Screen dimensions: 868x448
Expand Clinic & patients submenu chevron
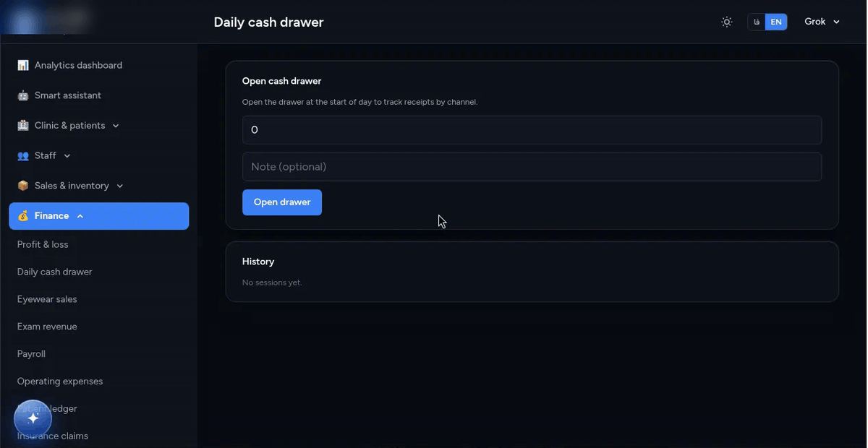pyautogui.click(x=116, y=126)
